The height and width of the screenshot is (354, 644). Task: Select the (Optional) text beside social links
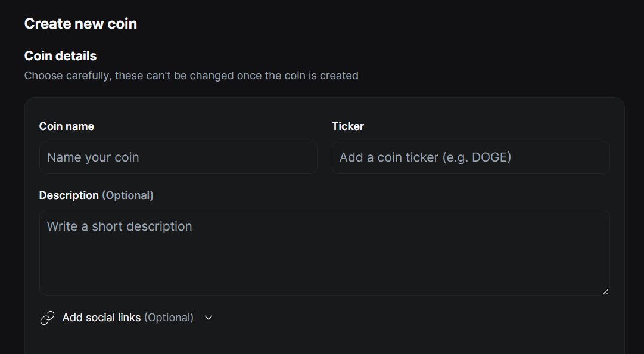pos(169,318)
